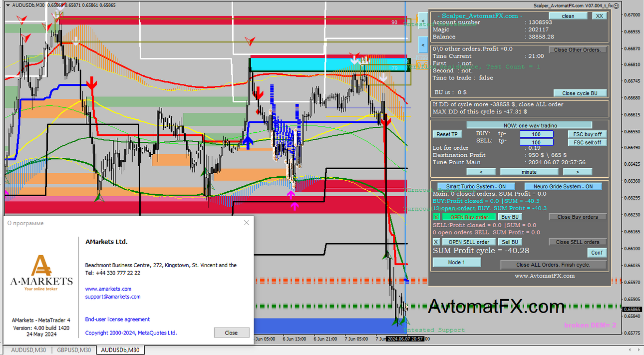Click X next to OPEN SELL order
This screenshot has width=644, height=355.
coord(436,242)
